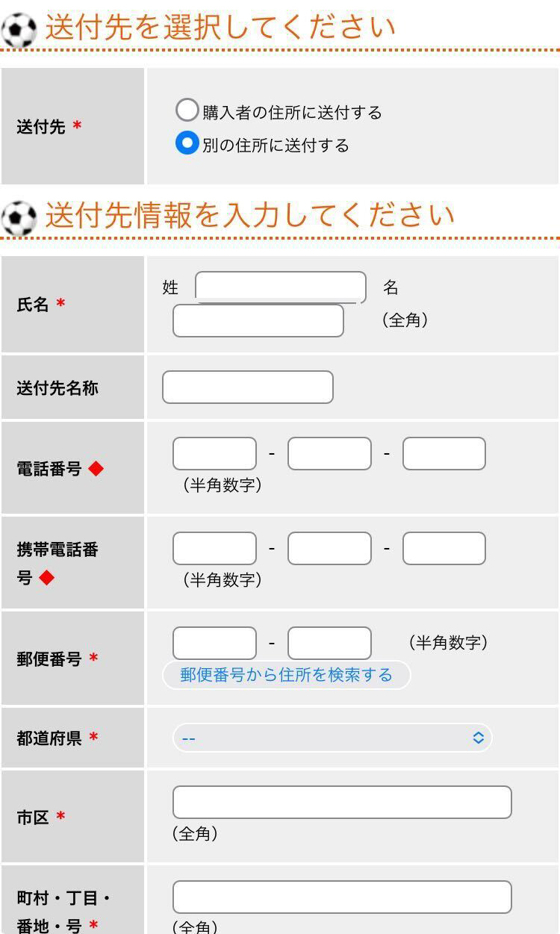Click first 携帯電話番号 number box
This screenshot has width=560, height=934.
click(x=214, y=549)
